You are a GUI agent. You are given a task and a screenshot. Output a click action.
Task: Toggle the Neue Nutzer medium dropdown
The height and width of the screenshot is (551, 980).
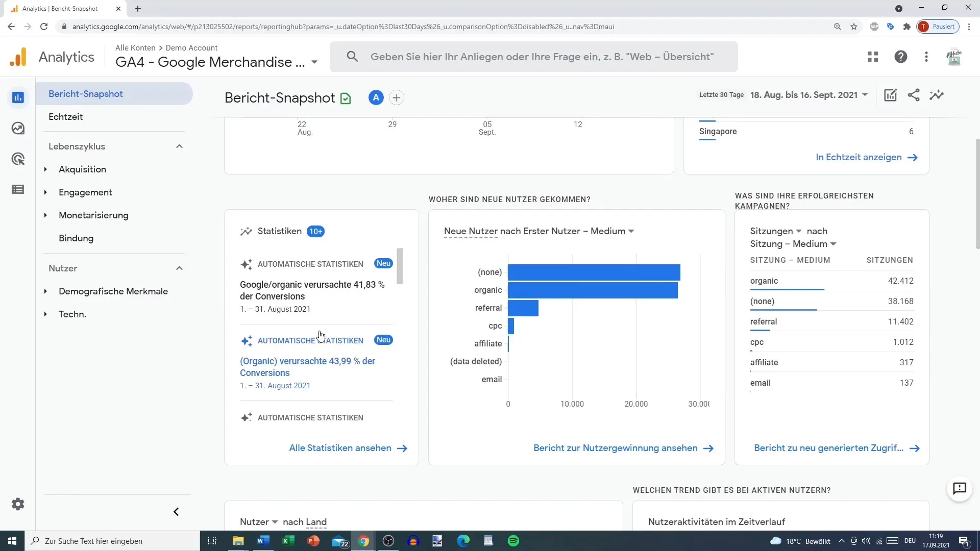coord(632,231)
